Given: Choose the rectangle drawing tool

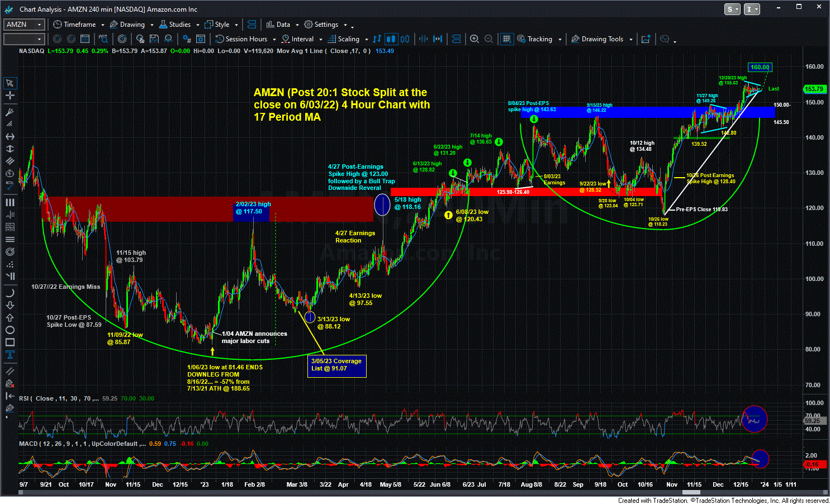Looking at the screenshot, I should 10,343.
